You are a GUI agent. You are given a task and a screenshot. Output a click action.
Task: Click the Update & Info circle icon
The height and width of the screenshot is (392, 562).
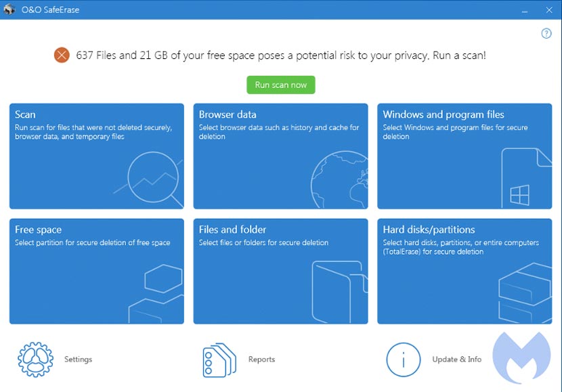(404, 360)
